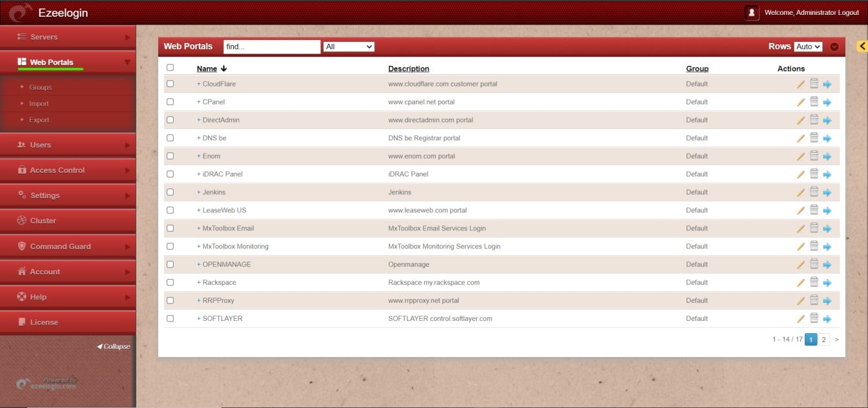Screen dimensions: 868x408
Task: Delete the LeaseWeb US portal entry
Action: [814, 210]
